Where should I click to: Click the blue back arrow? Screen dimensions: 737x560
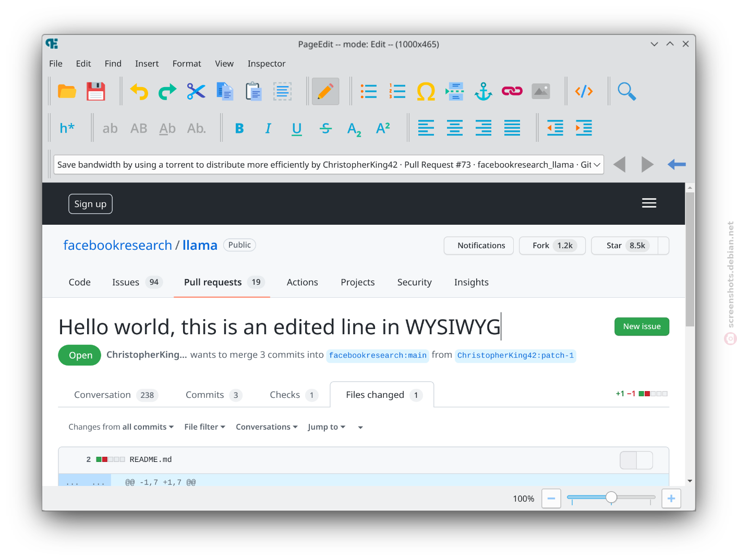(676, 164)
